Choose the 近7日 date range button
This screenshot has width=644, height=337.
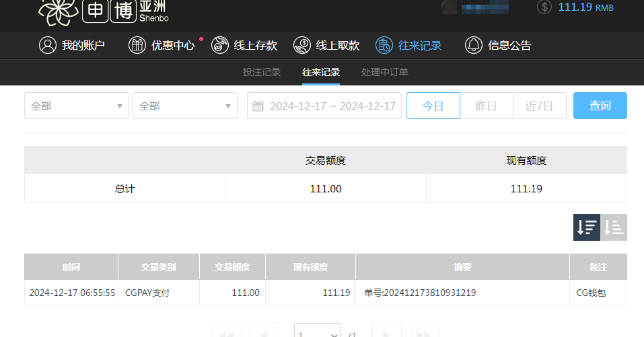539,106
